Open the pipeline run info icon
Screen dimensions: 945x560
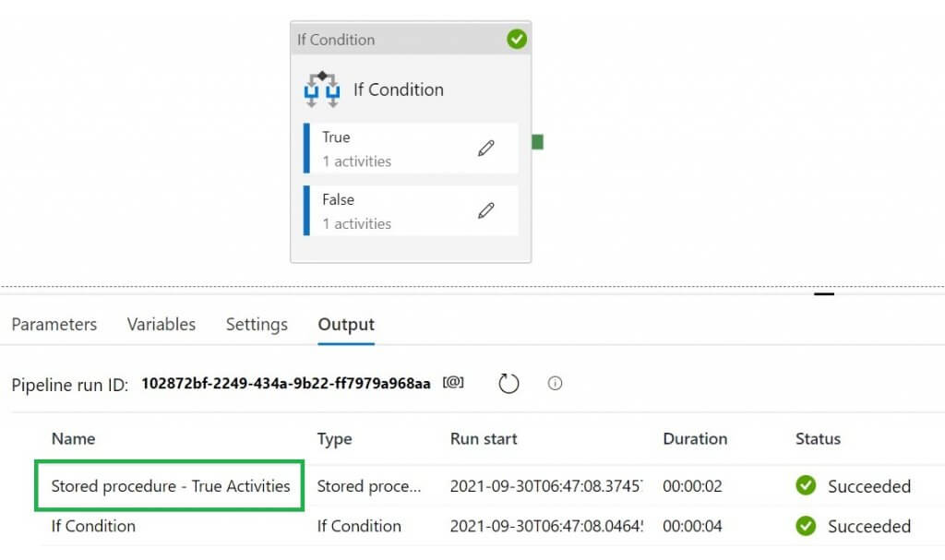(x=555, y=383)
